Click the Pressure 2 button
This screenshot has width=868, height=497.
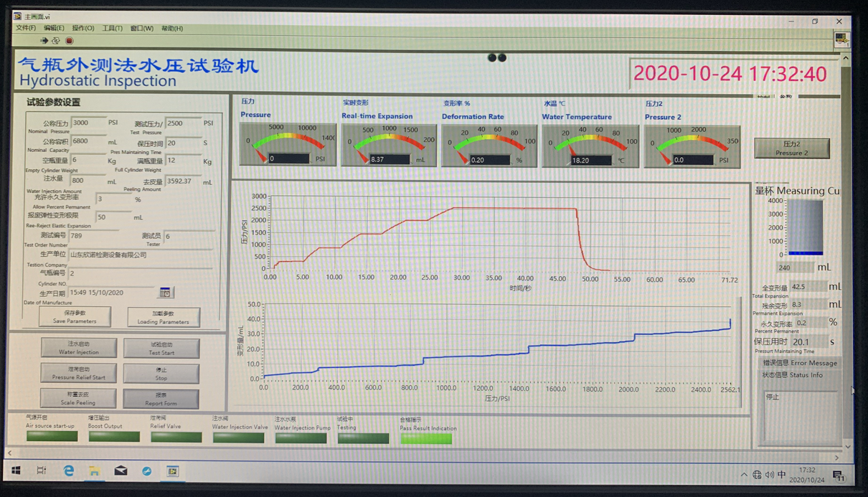click(x=791, y=148)
